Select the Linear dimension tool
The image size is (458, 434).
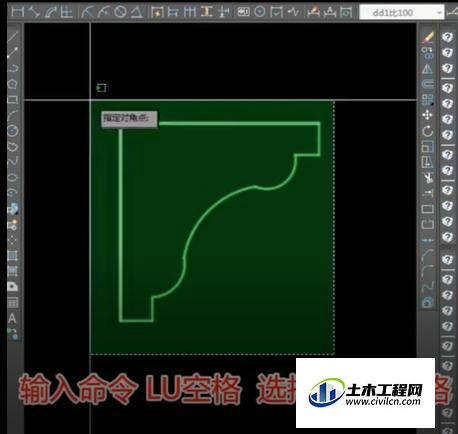click(x=18, y=12)
